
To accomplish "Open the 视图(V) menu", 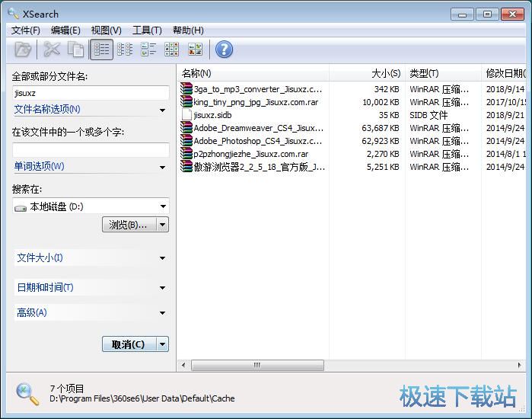I will point(107,30).
